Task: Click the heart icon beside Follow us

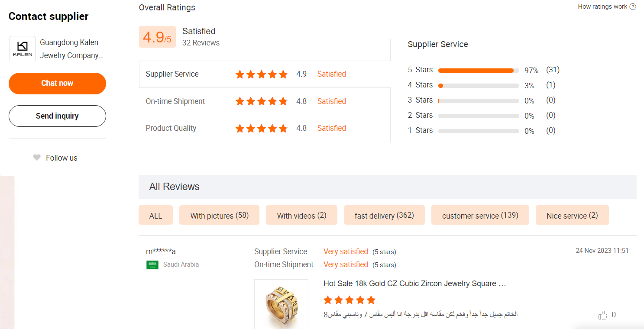Action: click(x=37, y=158)
